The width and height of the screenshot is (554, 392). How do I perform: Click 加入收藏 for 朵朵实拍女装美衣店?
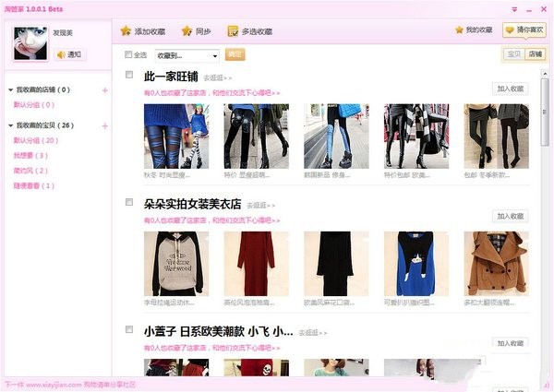click(511, 216)
